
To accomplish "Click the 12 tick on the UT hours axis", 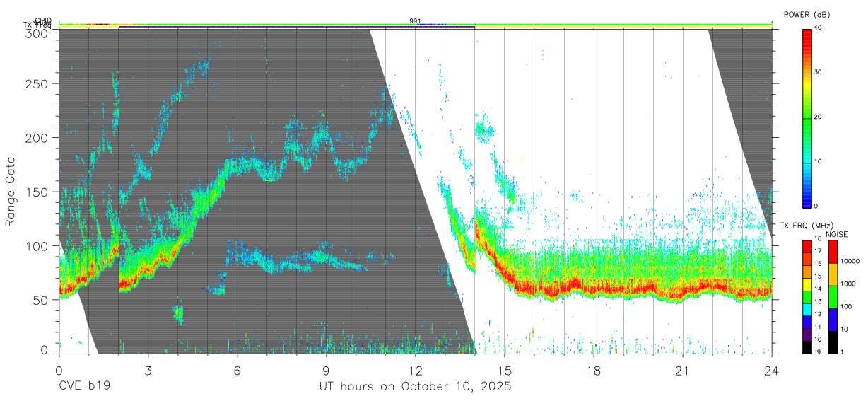I will point(415,371).
